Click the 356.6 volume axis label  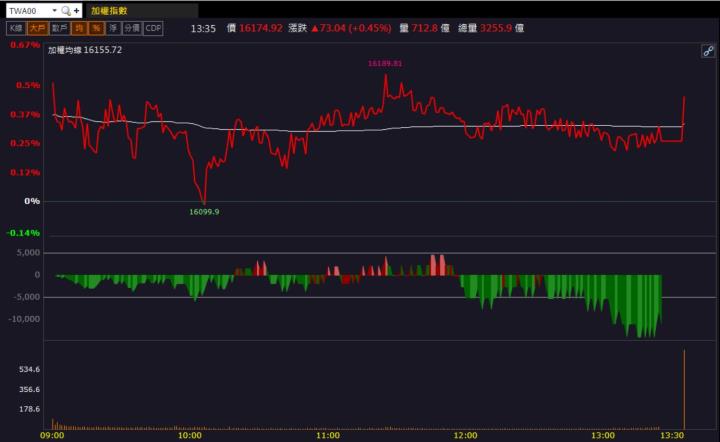pos(29,389)
